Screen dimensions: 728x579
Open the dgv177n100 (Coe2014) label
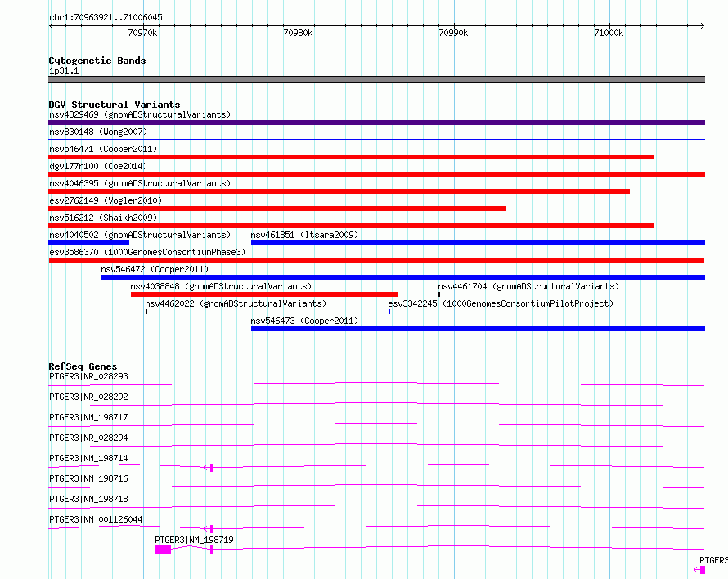click(98, 166)
